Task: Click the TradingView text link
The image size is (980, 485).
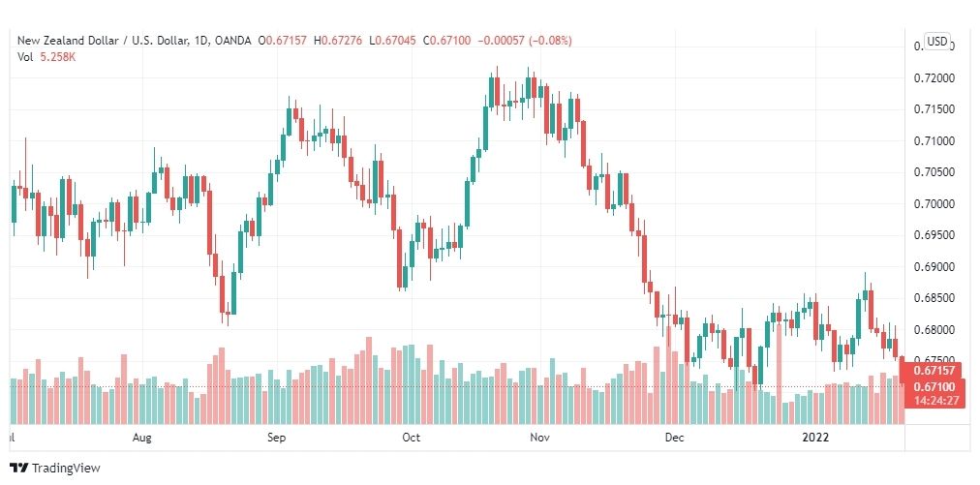Action: click(x=66, y=469)
